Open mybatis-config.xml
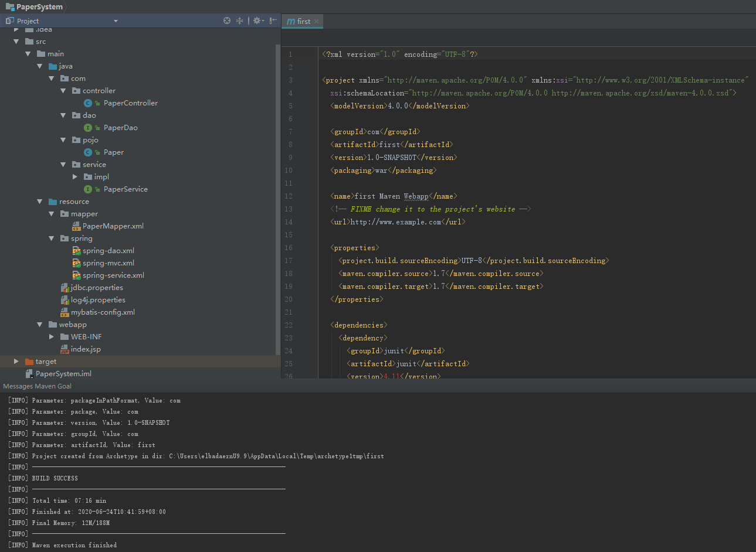 click(x=103, y=312)
